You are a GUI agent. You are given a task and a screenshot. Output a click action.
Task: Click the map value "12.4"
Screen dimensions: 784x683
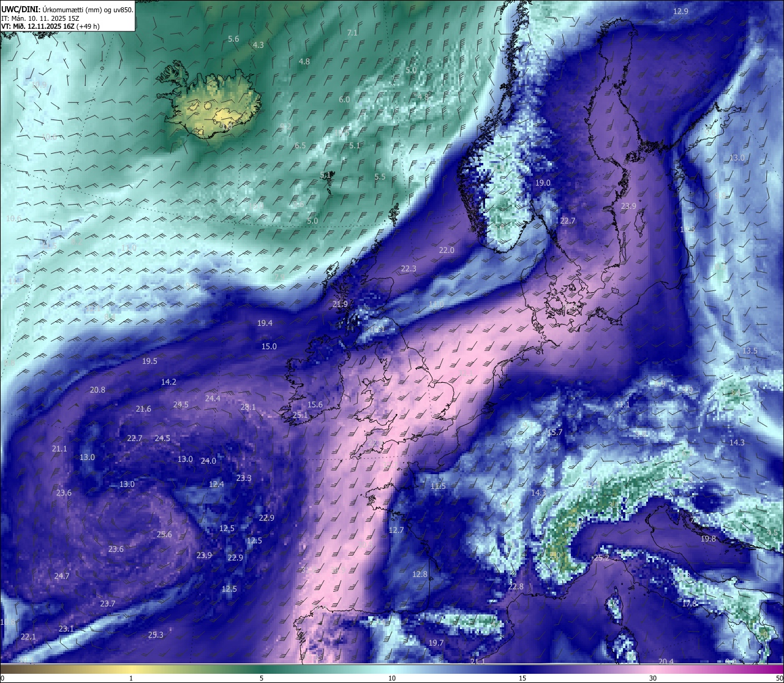[216, 485]
